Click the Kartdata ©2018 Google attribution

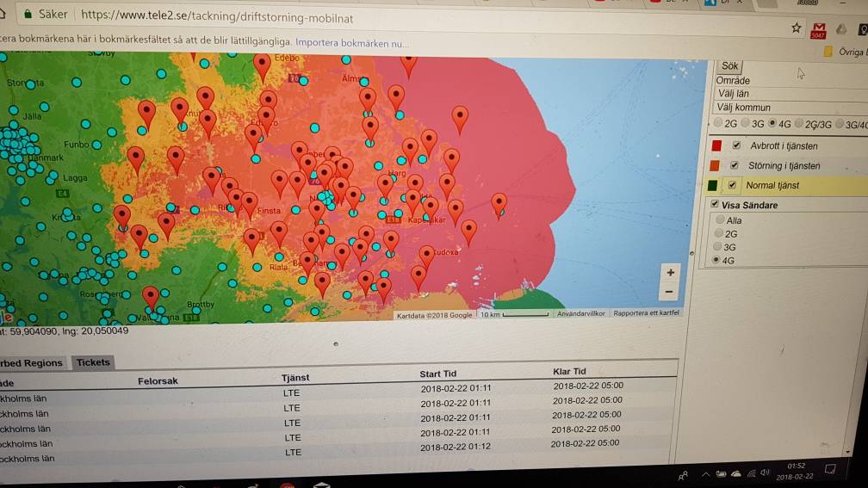(x=435, y=315)
